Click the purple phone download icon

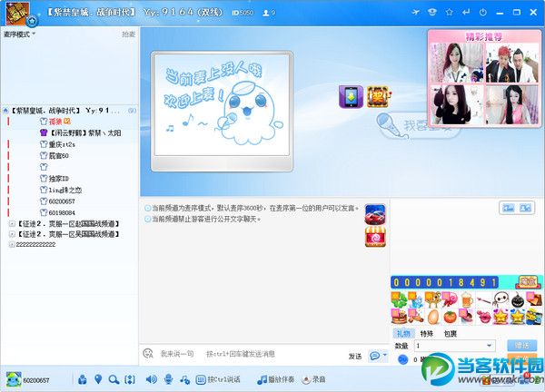pyautogui.click(x=351, y=97)
